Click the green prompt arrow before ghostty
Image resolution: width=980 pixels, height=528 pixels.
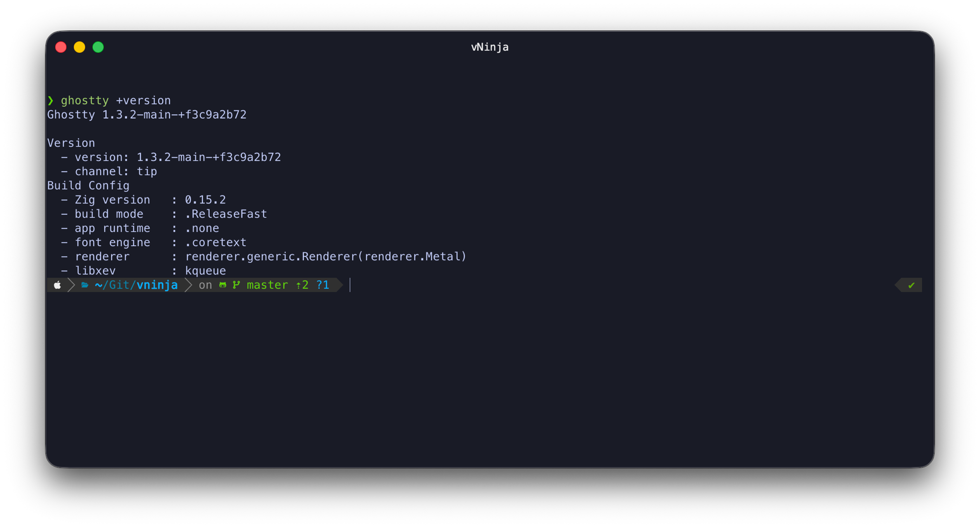[50, 101]
